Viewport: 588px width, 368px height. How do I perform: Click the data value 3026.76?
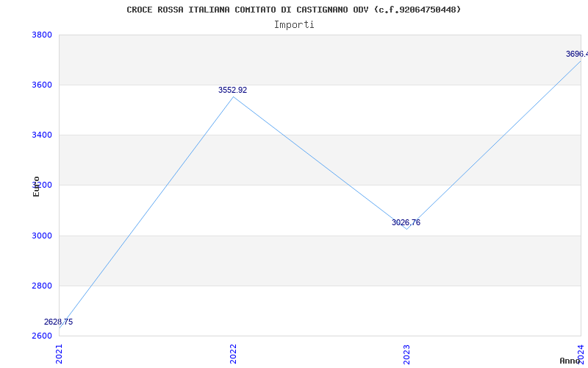click(406, 222)
